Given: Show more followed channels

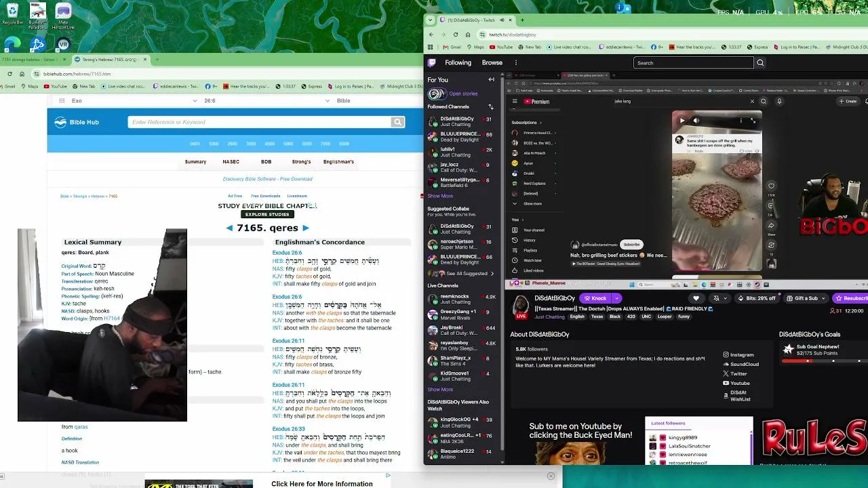Looking at the screenshot, I should [x=440, y=196].
